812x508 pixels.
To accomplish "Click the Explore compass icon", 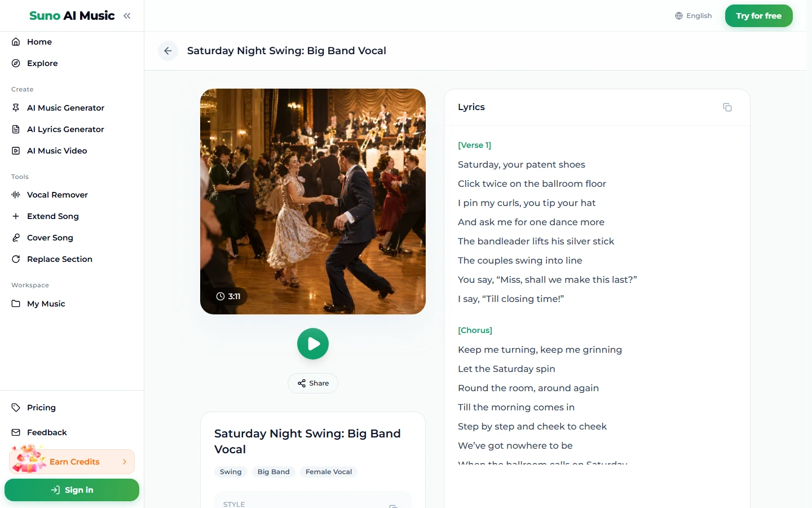I will (16, 63).
